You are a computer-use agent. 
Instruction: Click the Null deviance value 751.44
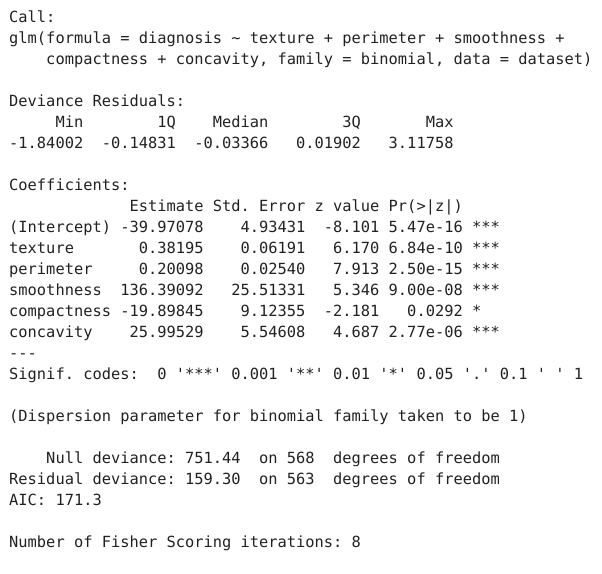pos(213,458)
